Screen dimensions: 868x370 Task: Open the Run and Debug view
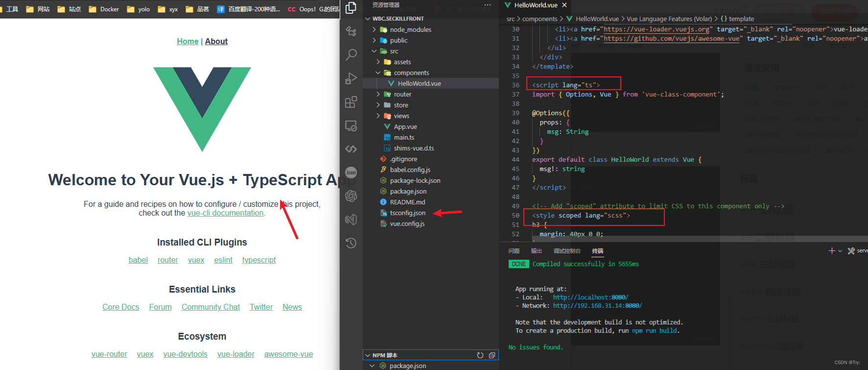tap(351, 78)
